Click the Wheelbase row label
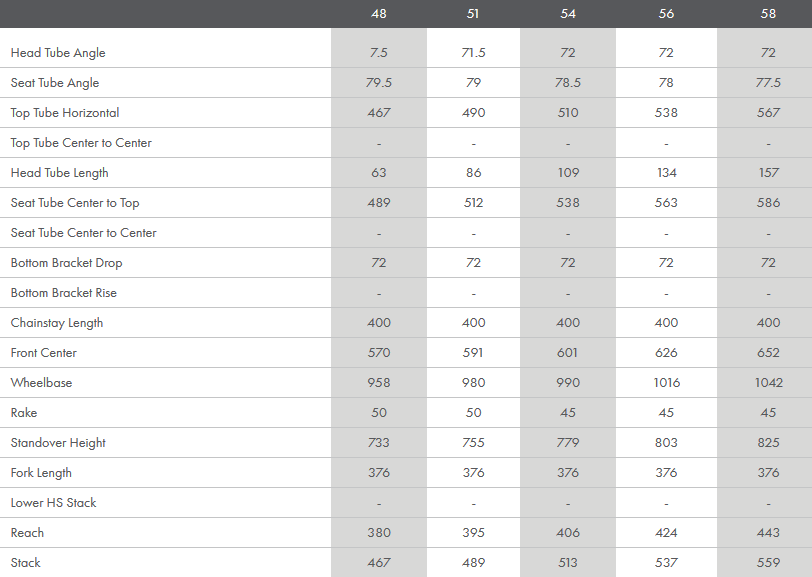Screen dimensions: 812x577 (x=41, y=383)
